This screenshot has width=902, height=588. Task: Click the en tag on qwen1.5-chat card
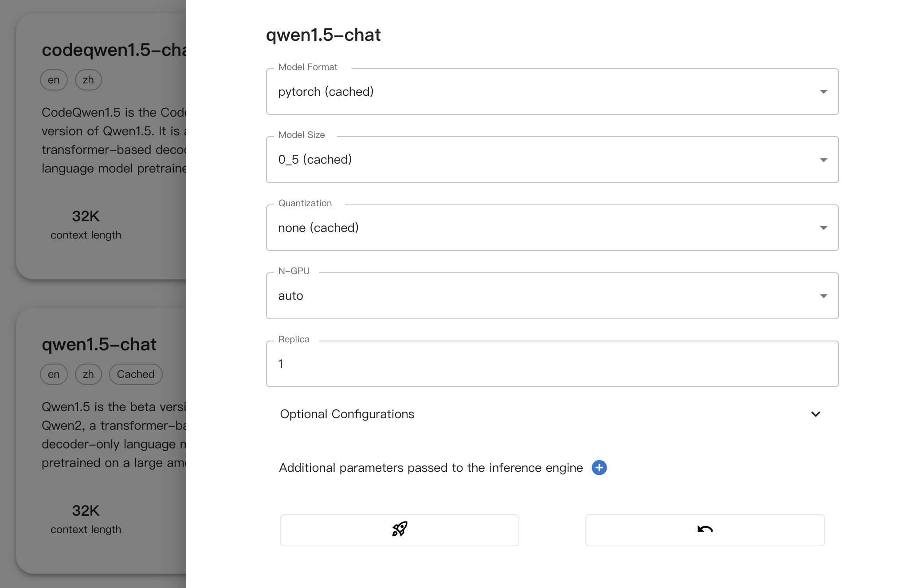54,374
